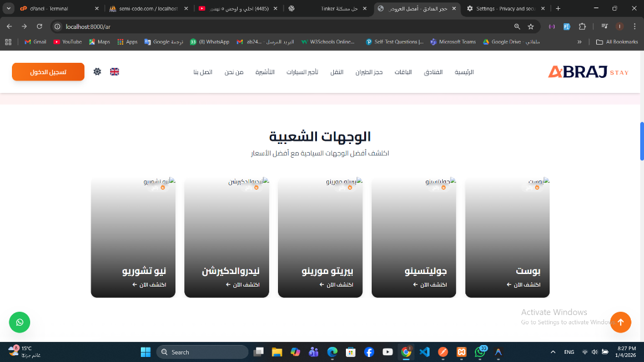Open the All Bookmarks folder

pyautogui.click(x=617, y=42)
